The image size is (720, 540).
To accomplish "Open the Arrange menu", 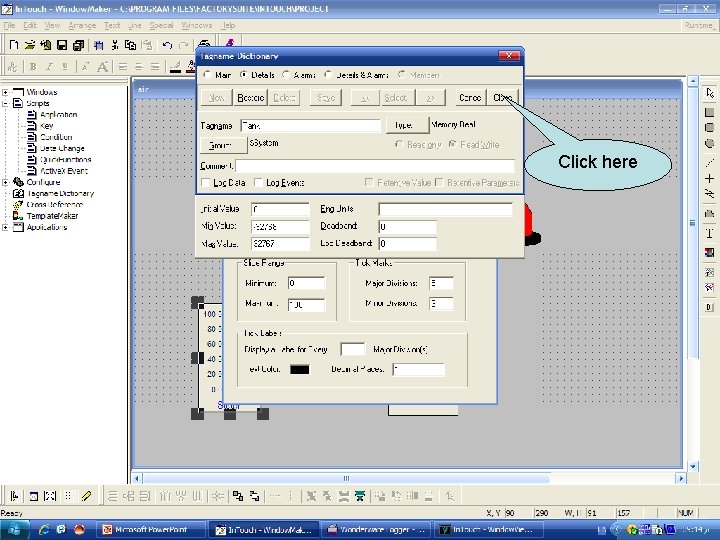I will tap(82, 25).
